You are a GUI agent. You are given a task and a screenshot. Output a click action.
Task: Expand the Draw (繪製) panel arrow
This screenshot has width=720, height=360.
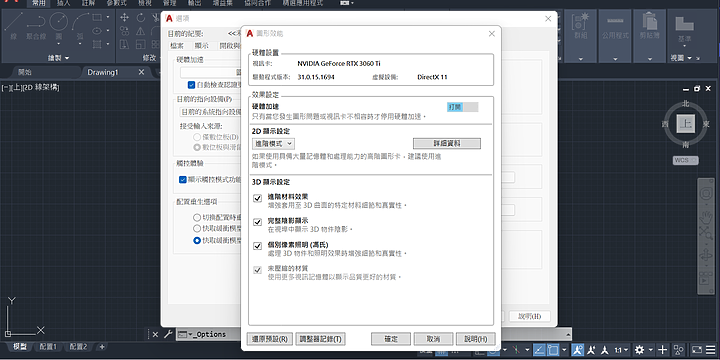click(67, 58)
